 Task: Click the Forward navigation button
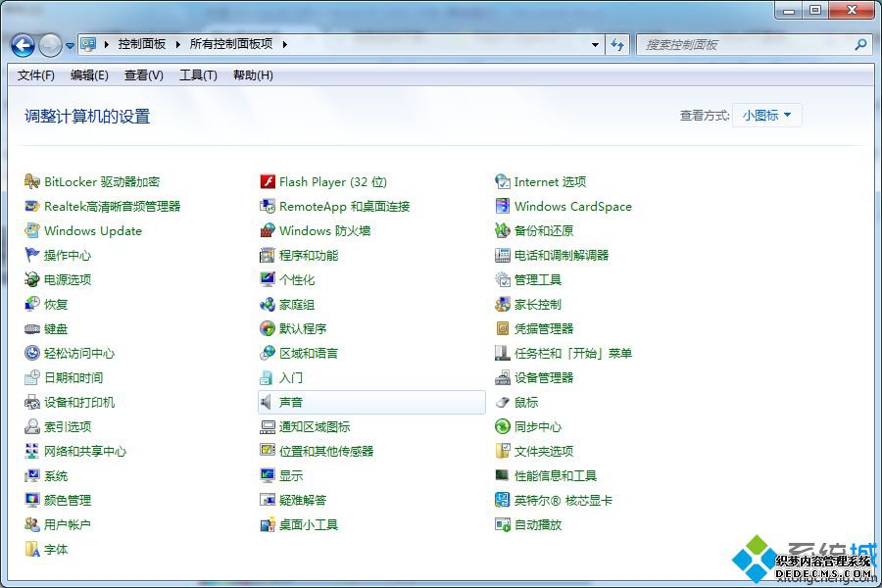click(x=51, y=45)
